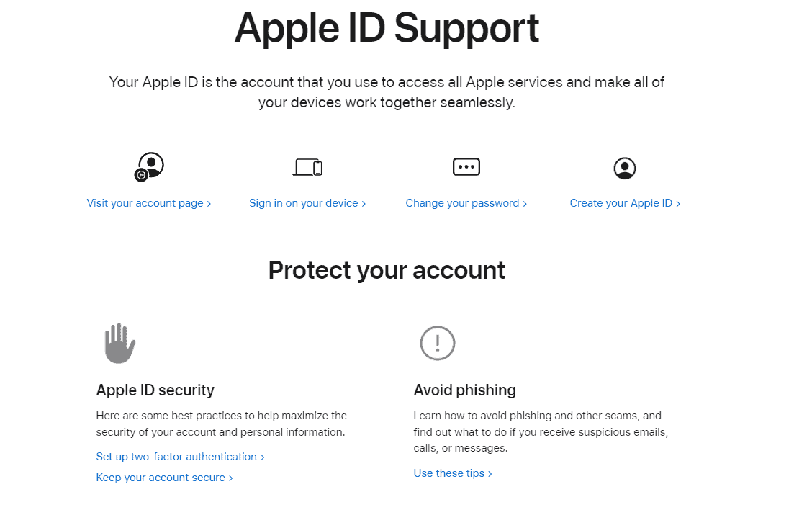812x510 pixels.
Task: Open Set up two-factor authentication link
Action: tap(180, 457)
